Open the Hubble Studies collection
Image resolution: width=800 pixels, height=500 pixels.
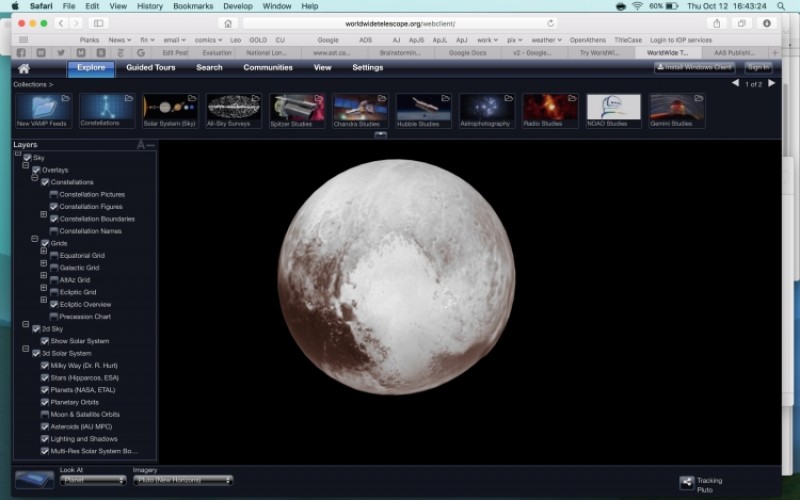pos(423,111)
